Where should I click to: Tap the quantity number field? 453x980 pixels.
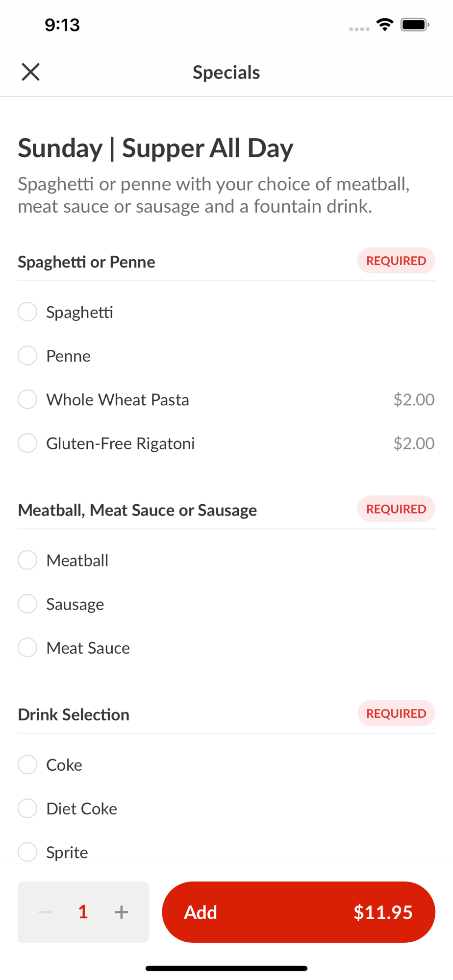[83, 912]
